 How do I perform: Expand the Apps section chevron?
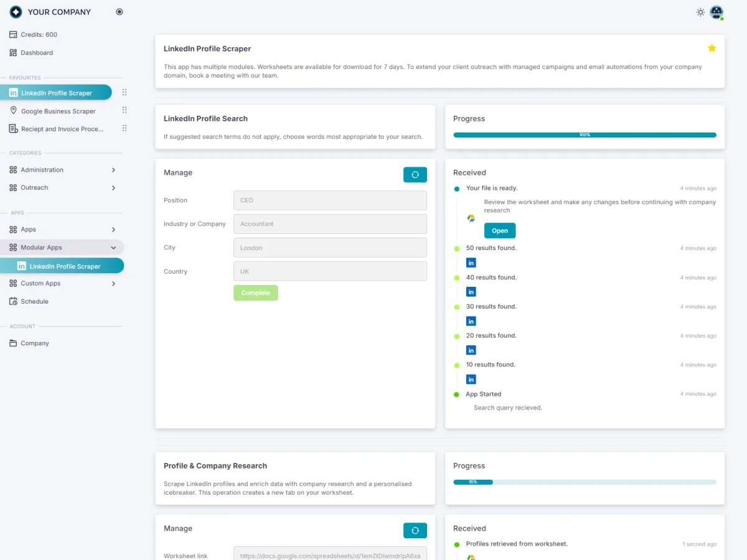(x=113, y=230)
